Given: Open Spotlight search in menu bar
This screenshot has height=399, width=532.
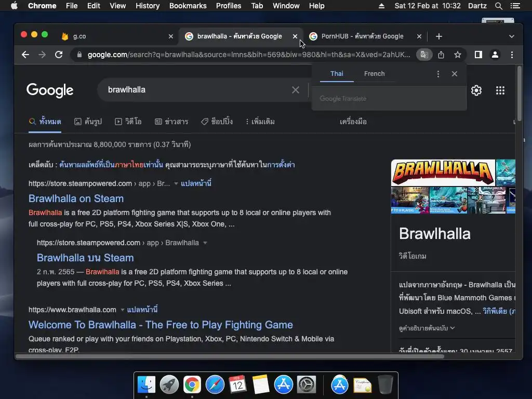Looking at the screenshot, I should 498,6.
